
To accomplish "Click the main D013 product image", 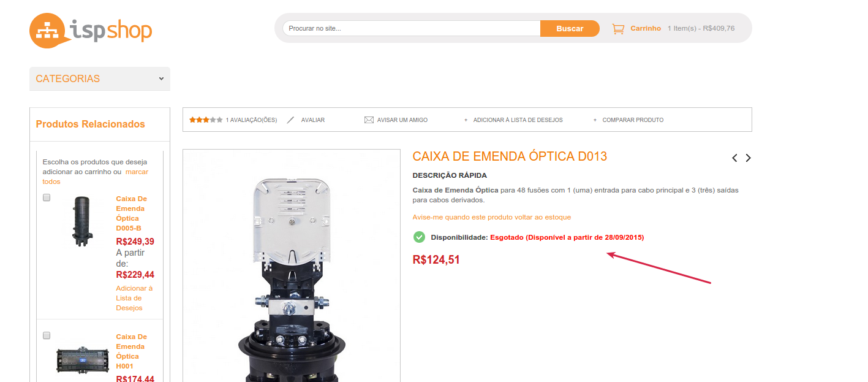I will point(292,265).
